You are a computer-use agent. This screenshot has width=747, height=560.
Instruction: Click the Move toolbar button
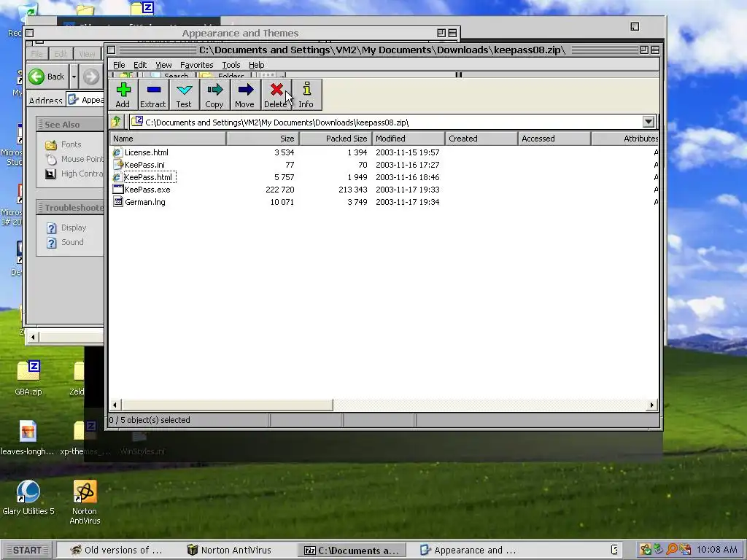pyautogui.click(x=245, y=95)
